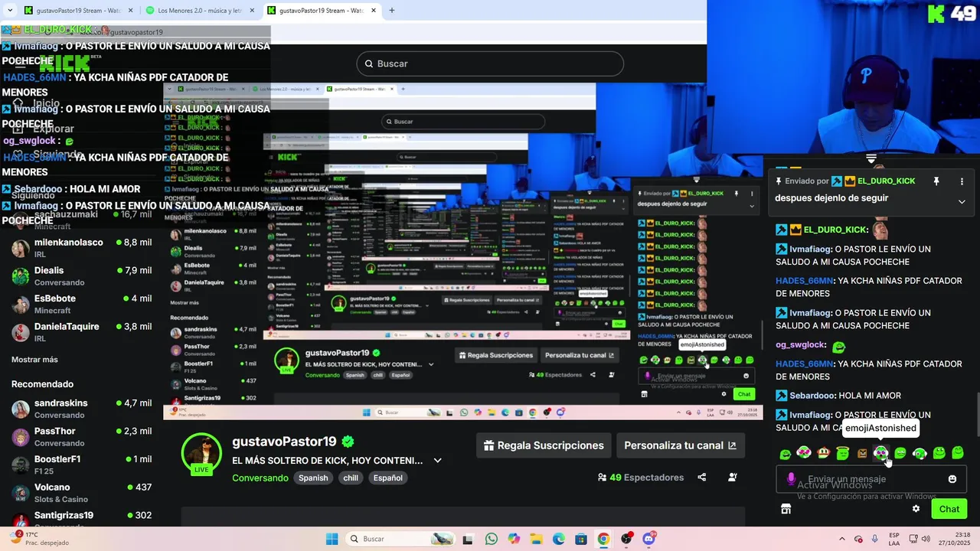Screen dimensions: 980x551
Task: Show hidden system tray icons
Action: 842,539
